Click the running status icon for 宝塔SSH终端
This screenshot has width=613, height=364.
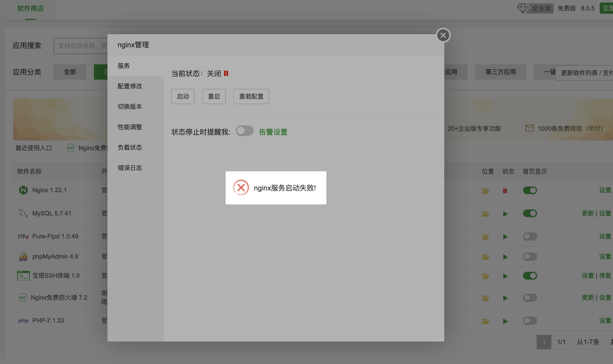point(505,276)
